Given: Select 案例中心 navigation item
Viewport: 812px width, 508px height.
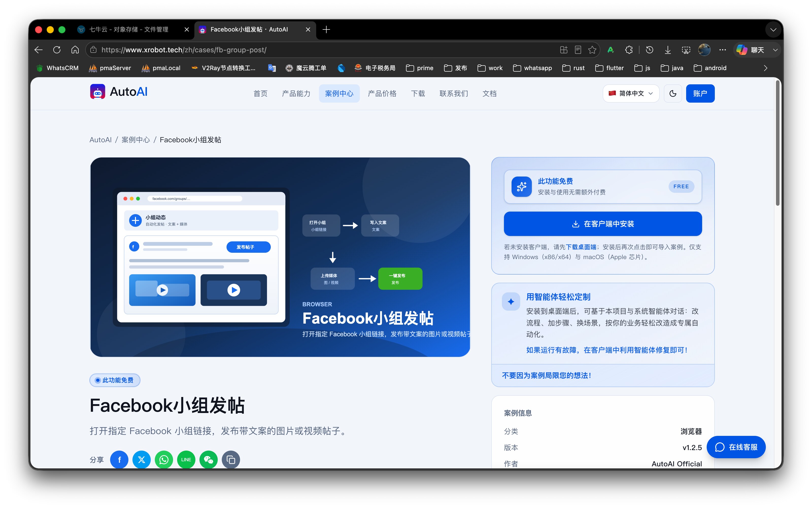Looking at the screenshot, I should [x=339, y=93].
